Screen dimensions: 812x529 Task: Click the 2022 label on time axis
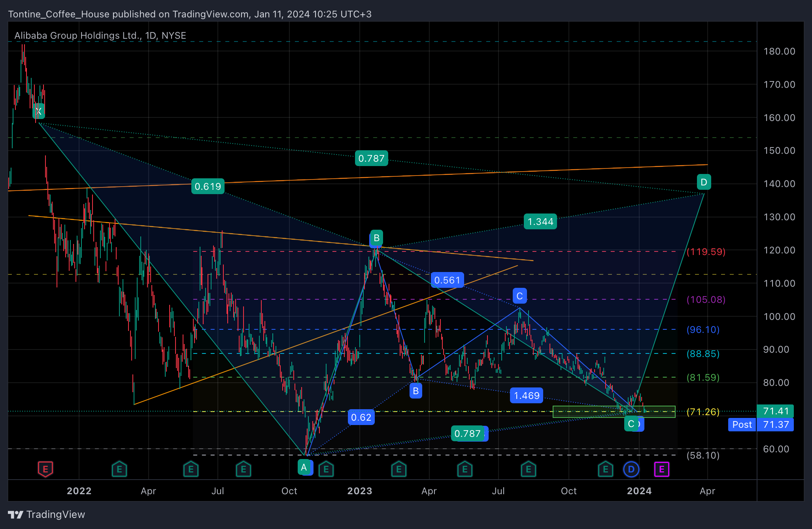coord(79,491)
